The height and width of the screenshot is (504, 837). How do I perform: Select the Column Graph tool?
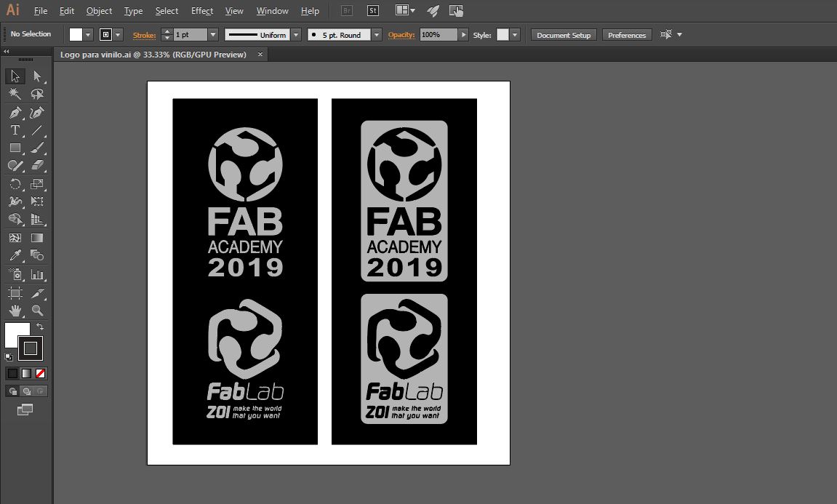pos(37,274)
